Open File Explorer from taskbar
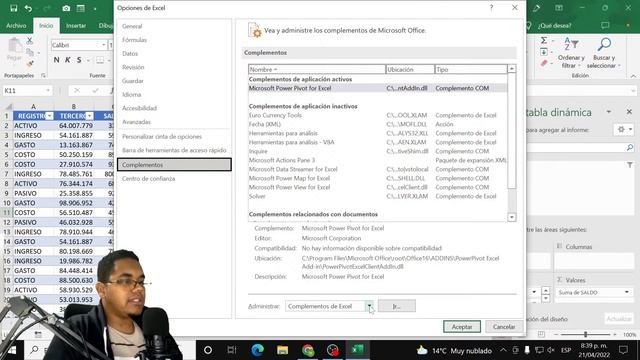Viewport: 640px width, 360px height. click(282, 350)
